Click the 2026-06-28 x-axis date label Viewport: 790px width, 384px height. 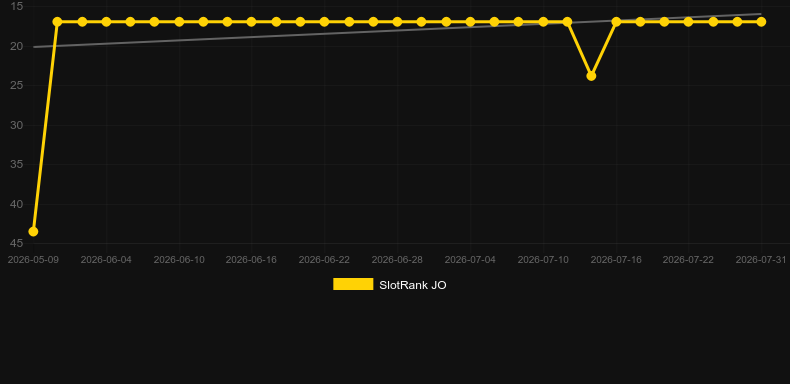[x=397, y=260]
